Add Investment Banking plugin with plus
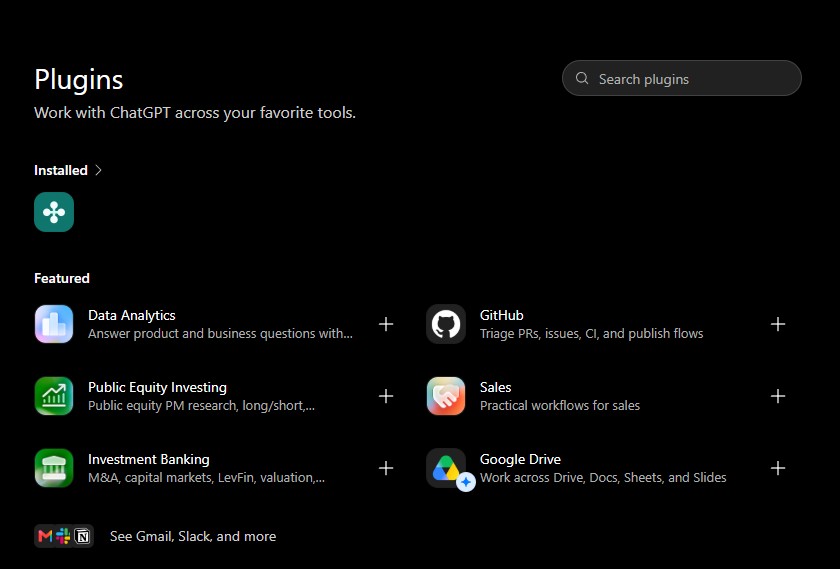Image resolution: width=840 pixels, height=569 pixels. click(386, 468)
